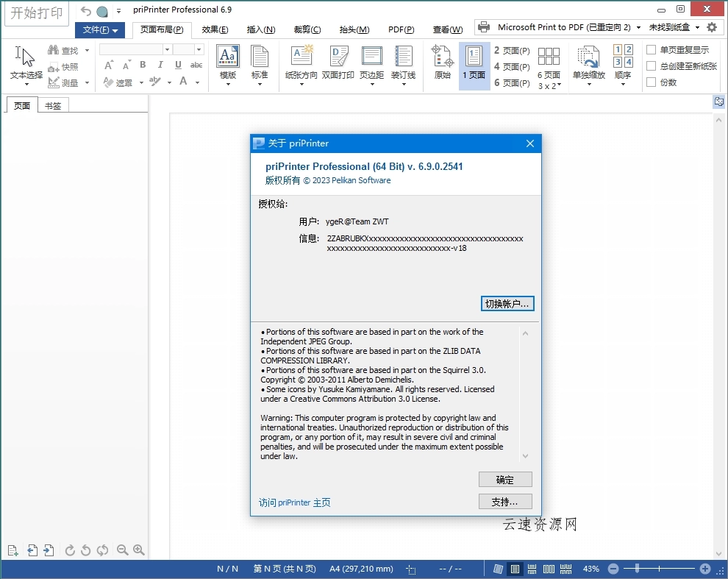Enable 单页重复显示 checkbox
The image size is (728, 579).
coord(651,50)
